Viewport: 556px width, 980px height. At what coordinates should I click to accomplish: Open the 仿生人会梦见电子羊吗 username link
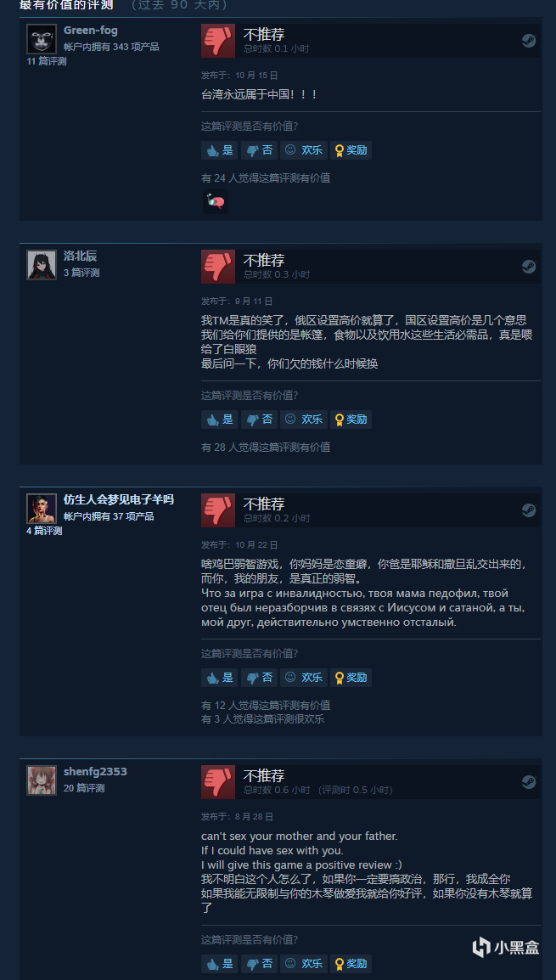(x=119, y=500)
